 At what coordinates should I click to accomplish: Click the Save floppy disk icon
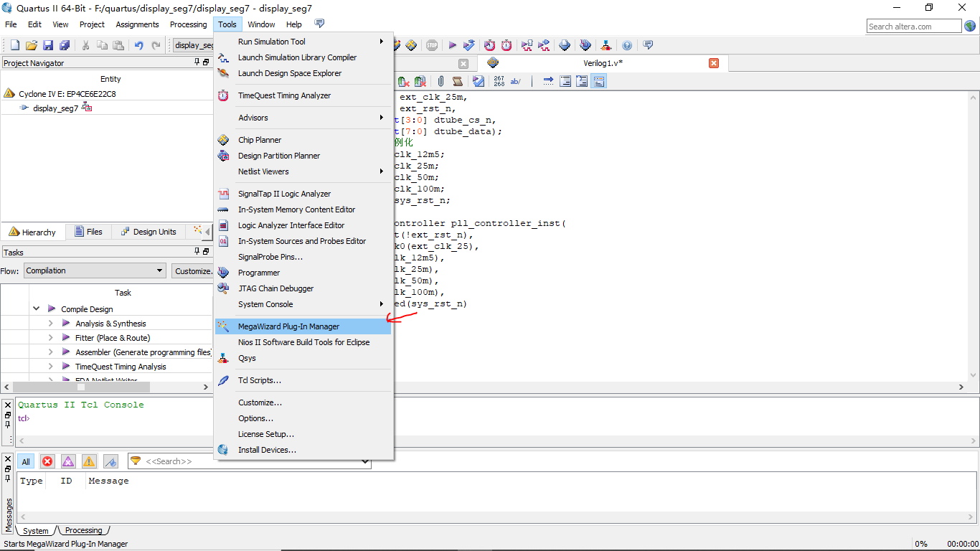[x=48, y=45]
